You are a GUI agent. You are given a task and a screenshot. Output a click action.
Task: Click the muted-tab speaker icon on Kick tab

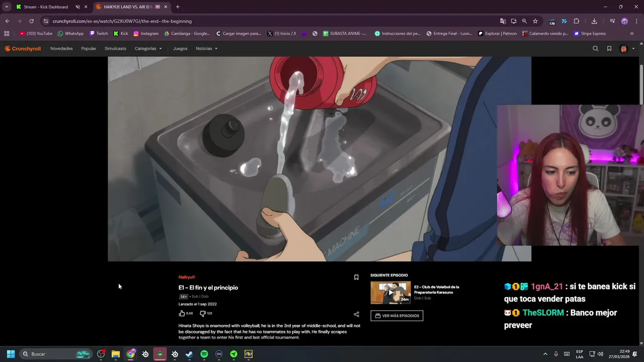tap(77, 7)
